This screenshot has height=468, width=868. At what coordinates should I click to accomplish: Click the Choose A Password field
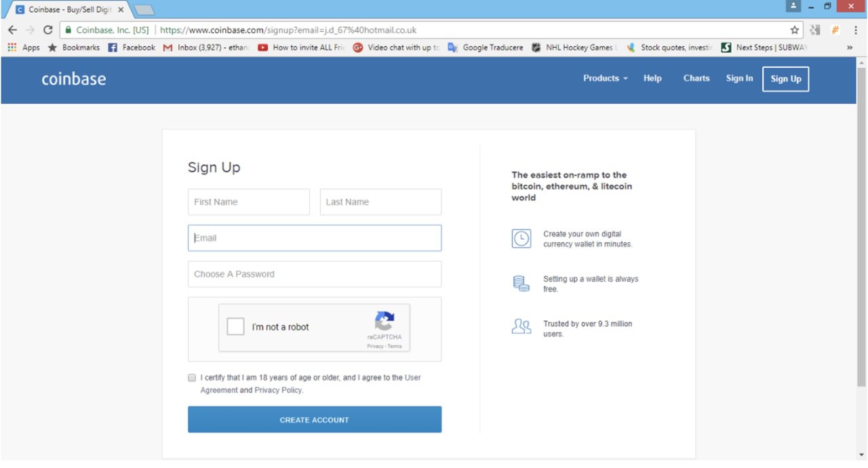[315, 274]
